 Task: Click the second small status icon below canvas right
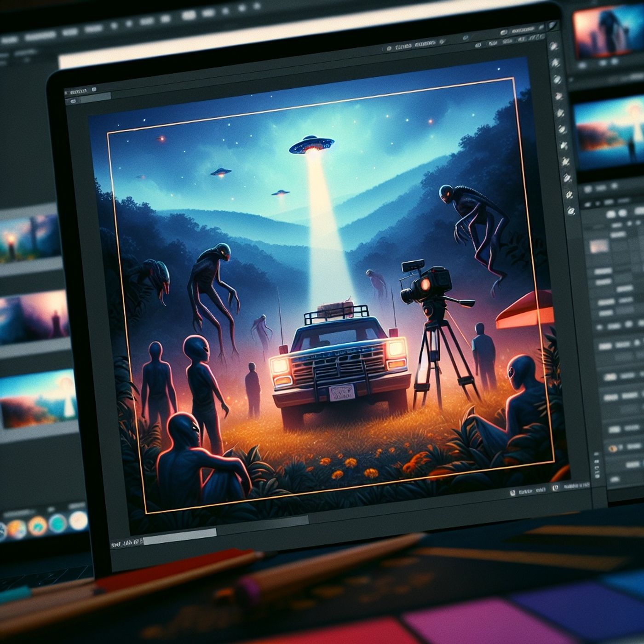click(555, 488)
